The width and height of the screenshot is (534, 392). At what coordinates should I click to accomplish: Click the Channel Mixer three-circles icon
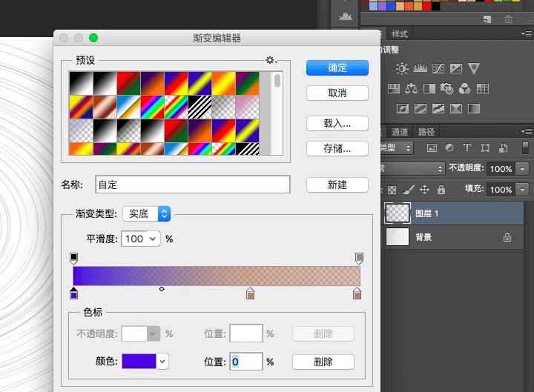point(465,89)
